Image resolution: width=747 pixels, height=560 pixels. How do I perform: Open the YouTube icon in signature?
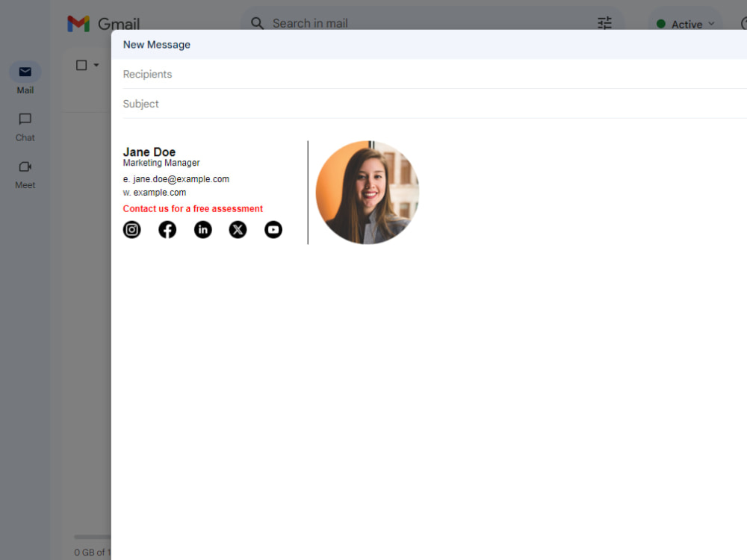tap(273, 230)
